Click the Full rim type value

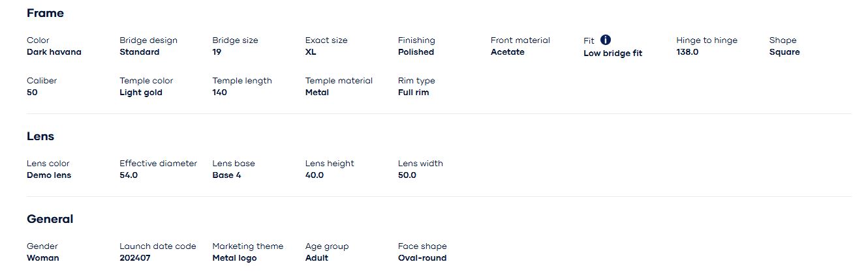pyautogui.click(x=413, y=93)
